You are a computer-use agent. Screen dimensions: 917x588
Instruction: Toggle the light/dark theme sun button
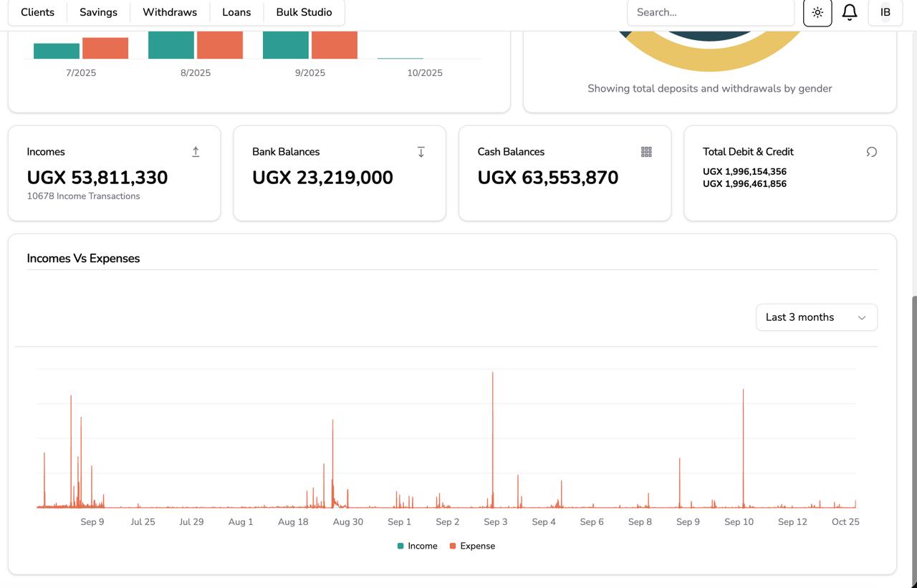(817, 12)
